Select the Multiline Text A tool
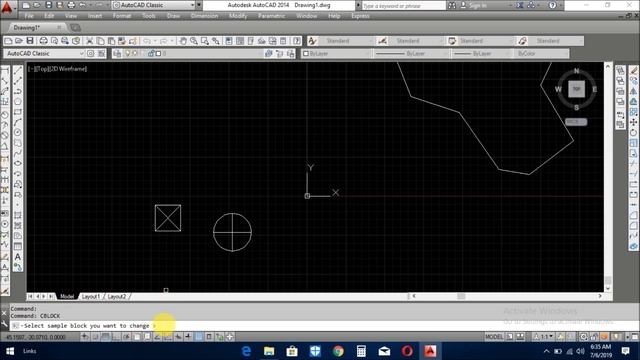 [18, 257]
